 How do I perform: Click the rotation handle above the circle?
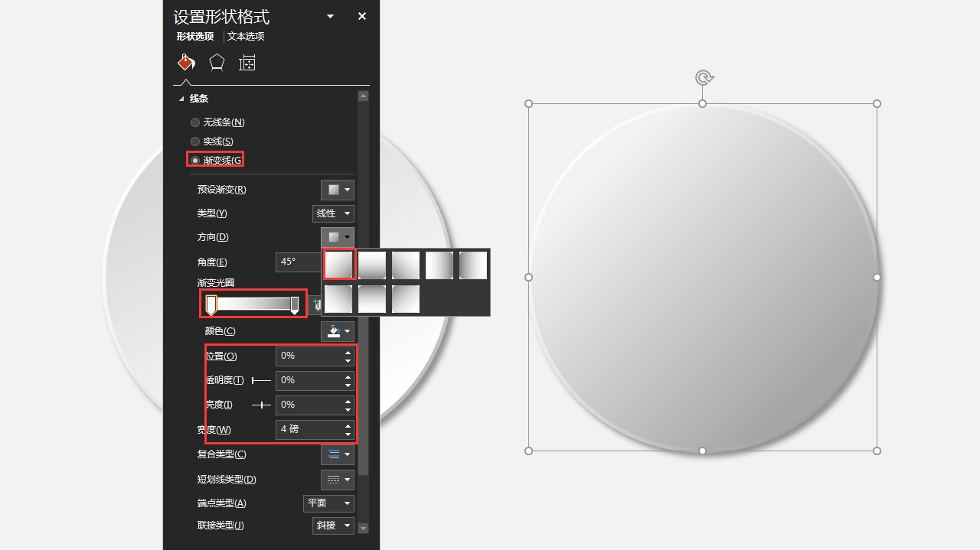704,77
